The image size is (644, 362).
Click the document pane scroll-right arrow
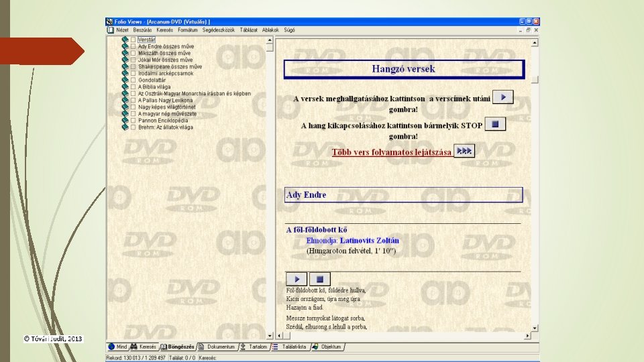[x=527, y=336]
